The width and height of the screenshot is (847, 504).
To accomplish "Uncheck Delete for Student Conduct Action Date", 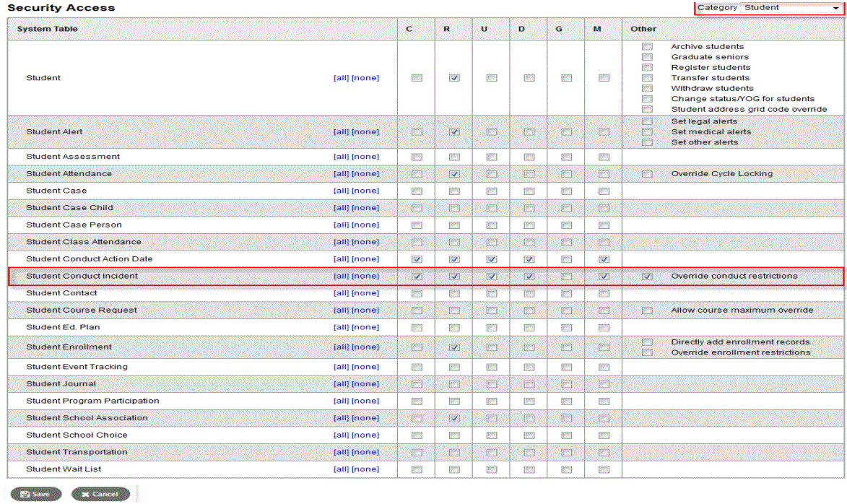I will pos(529,259).
